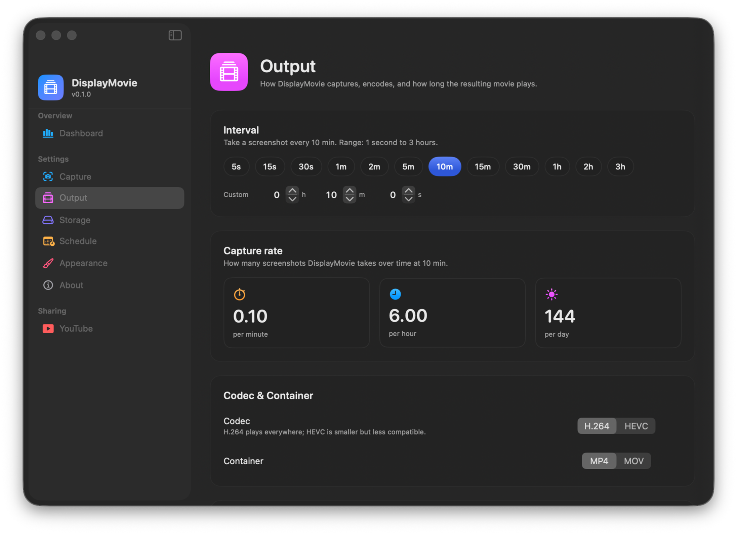Click the orange stopwatch per-minute icon
The width and height of the screenshot is (756, 534).
pos(239,294)
